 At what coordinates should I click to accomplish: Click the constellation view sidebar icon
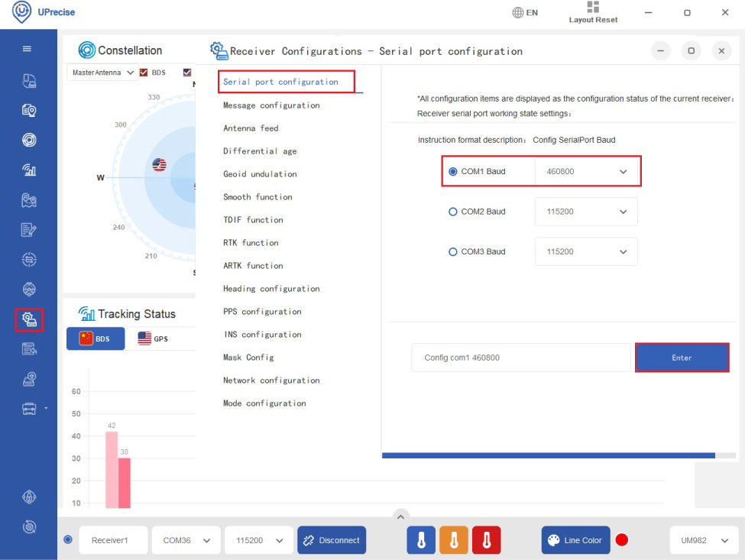click(29, 140)
